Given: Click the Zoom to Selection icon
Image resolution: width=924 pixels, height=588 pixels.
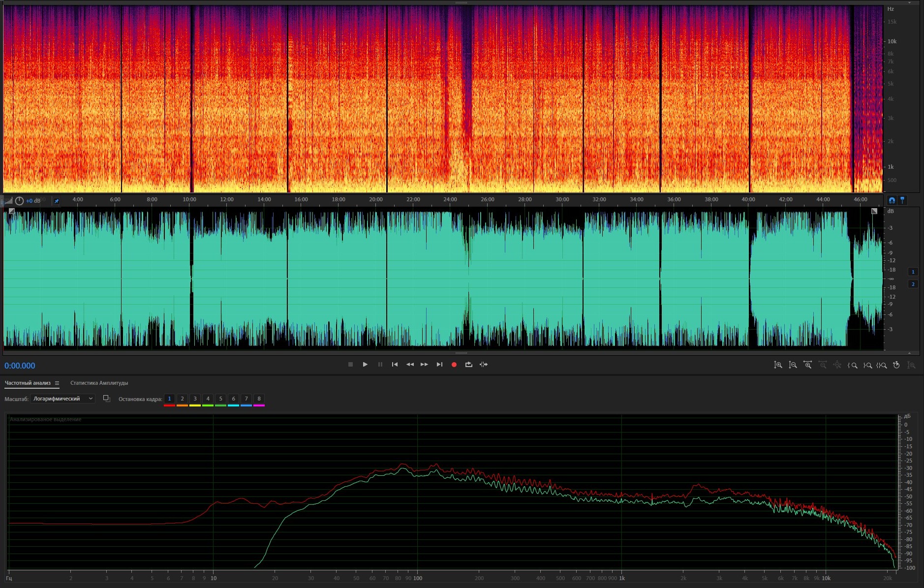Looking at the screenshot, I should 882,365.
